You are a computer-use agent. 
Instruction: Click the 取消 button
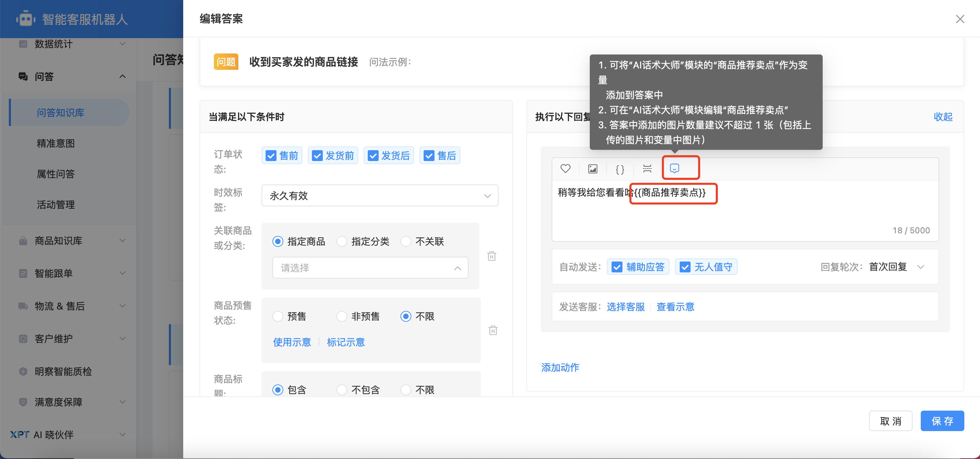[890, 421]
